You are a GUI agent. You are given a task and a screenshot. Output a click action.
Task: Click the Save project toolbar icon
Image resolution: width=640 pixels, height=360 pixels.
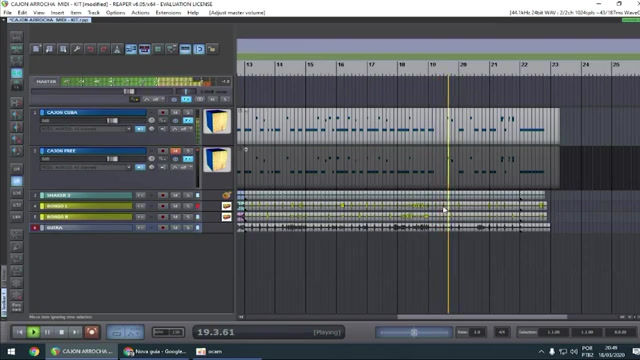[63, 49]
